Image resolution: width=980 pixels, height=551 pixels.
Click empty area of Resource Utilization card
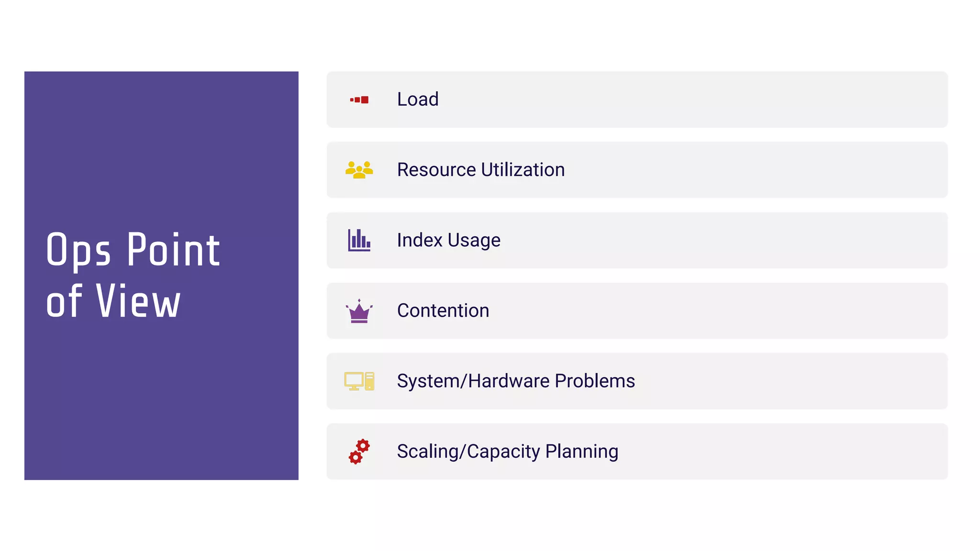click(742, 170)
